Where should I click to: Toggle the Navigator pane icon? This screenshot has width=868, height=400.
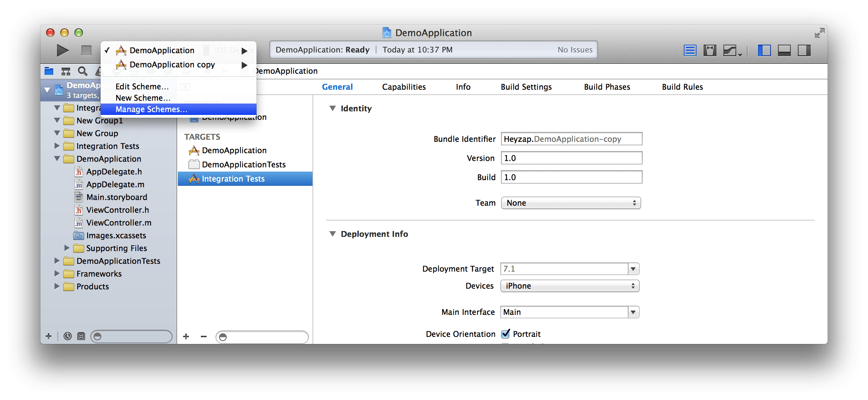[764, 50]
